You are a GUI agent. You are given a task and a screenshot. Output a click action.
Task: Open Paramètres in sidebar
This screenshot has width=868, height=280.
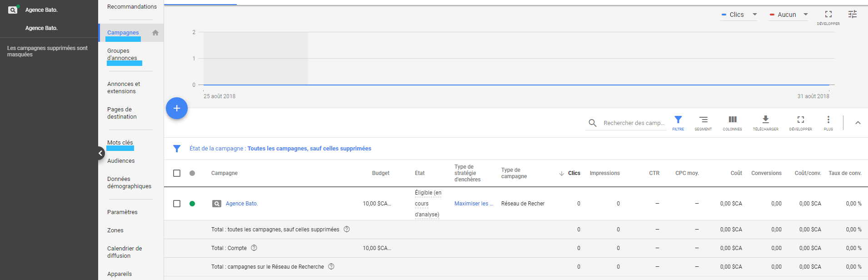(x=122, y=212)
